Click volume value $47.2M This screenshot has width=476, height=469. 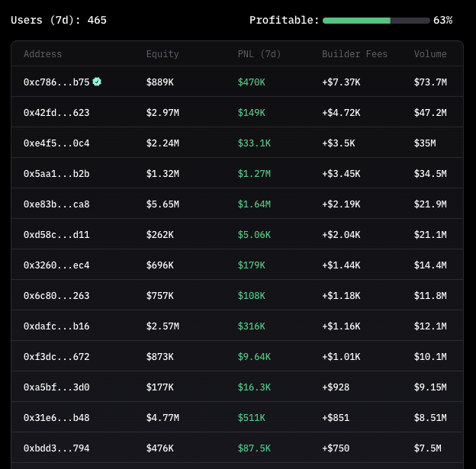click(x=430, y=113)
